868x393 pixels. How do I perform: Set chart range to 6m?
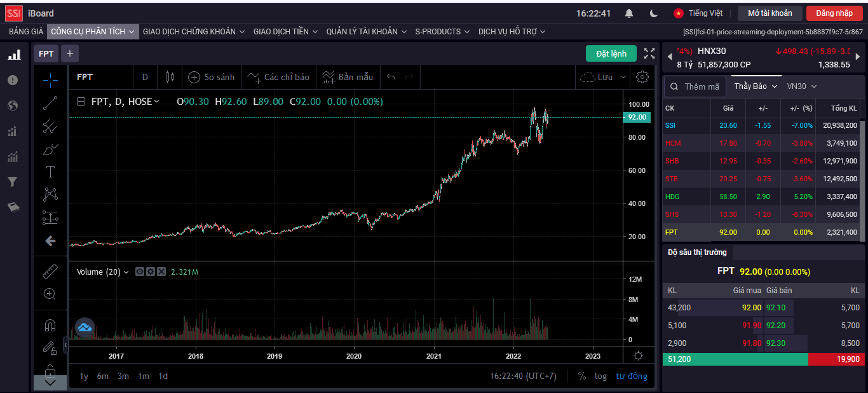[103, 376]
